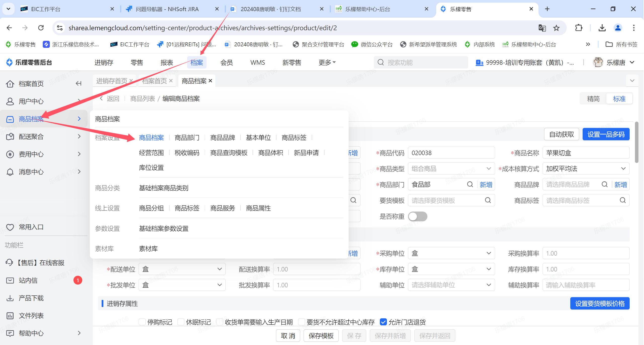Search icon in 商品部门 field
The width and height of the screenshot is (644, 345).
470,185
